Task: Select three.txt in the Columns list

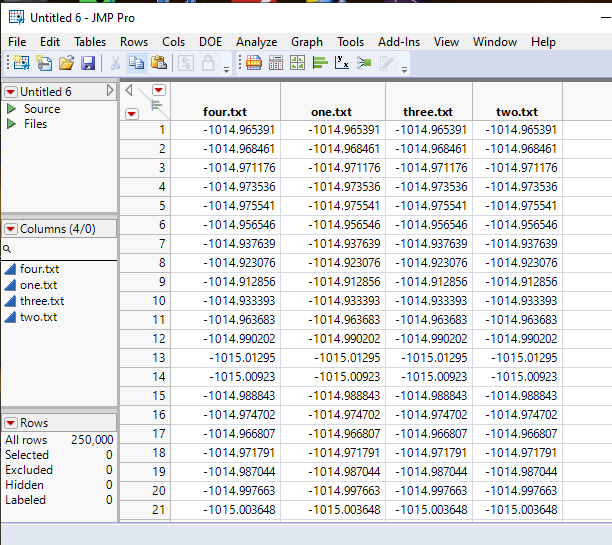Action: 42,301
